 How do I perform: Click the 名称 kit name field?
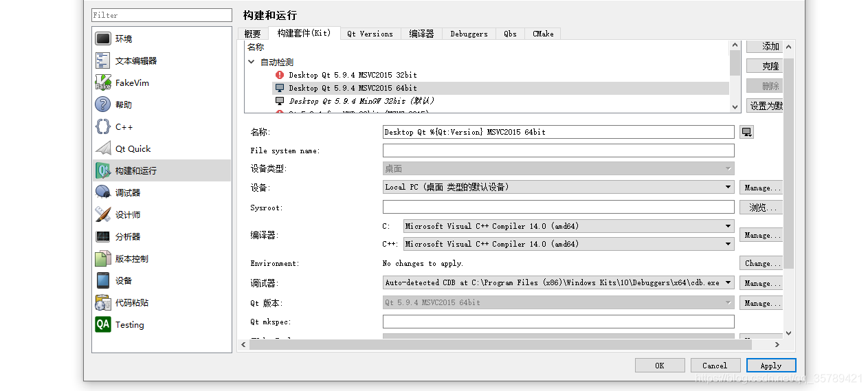559,132
